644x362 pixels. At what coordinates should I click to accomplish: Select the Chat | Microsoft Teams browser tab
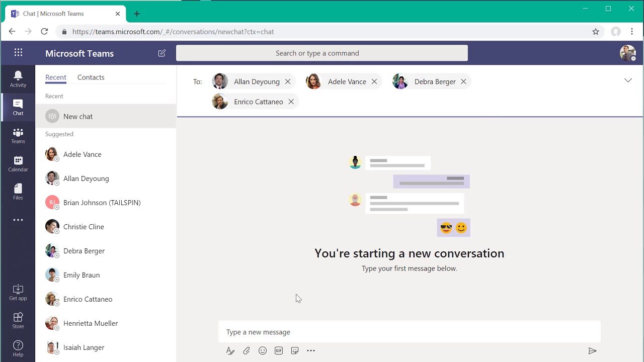[65, 14]
